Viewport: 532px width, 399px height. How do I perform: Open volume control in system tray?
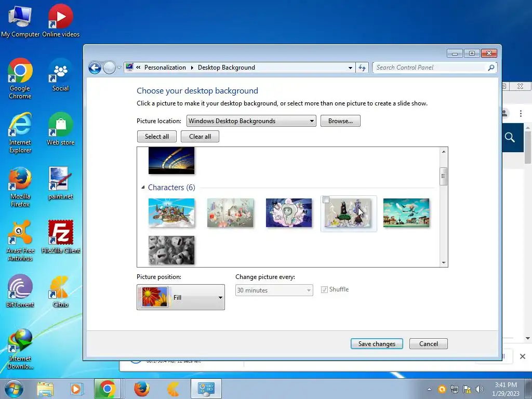tap(480, 389)
